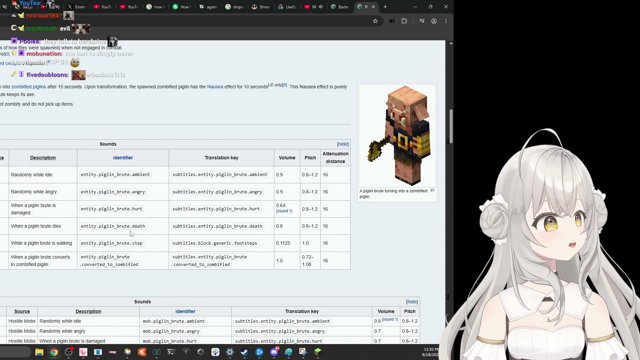640x360 pixels.
Task: Click the taskbar clock showing the time
Action: click(430, 352)
